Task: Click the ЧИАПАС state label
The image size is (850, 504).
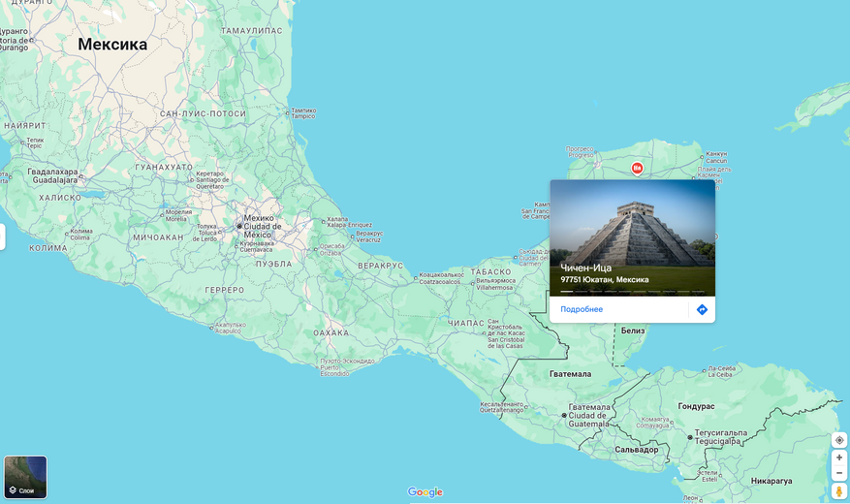Action: (x=465, y=323)
